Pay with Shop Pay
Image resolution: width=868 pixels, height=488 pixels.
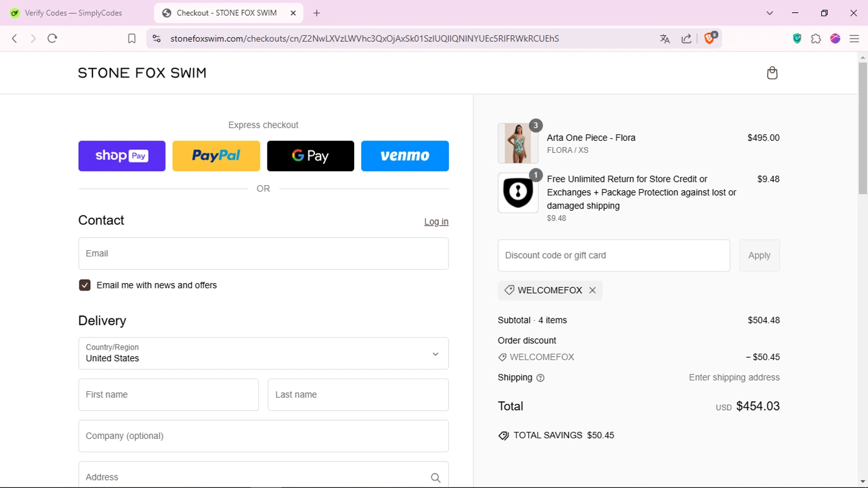[x=122, y=156]
